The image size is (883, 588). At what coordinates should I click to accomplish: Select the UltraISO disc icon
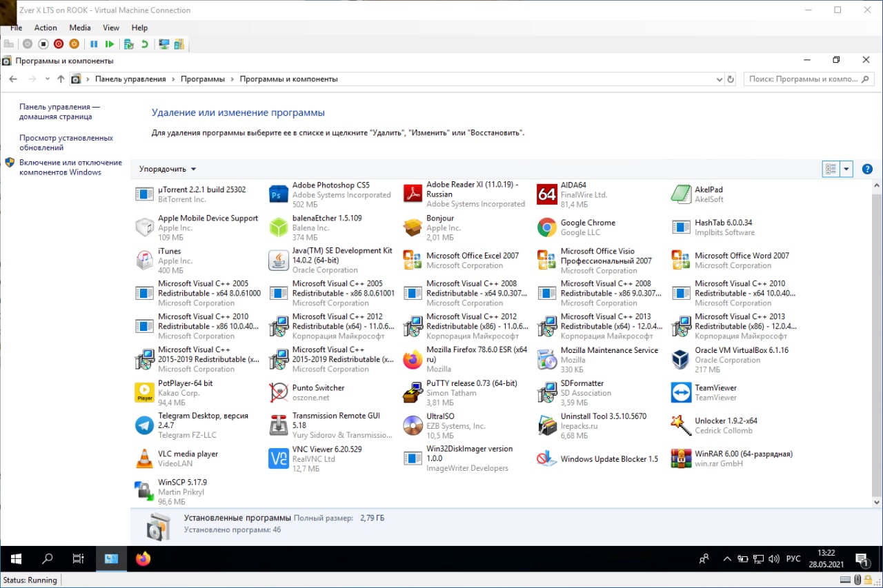413,425
